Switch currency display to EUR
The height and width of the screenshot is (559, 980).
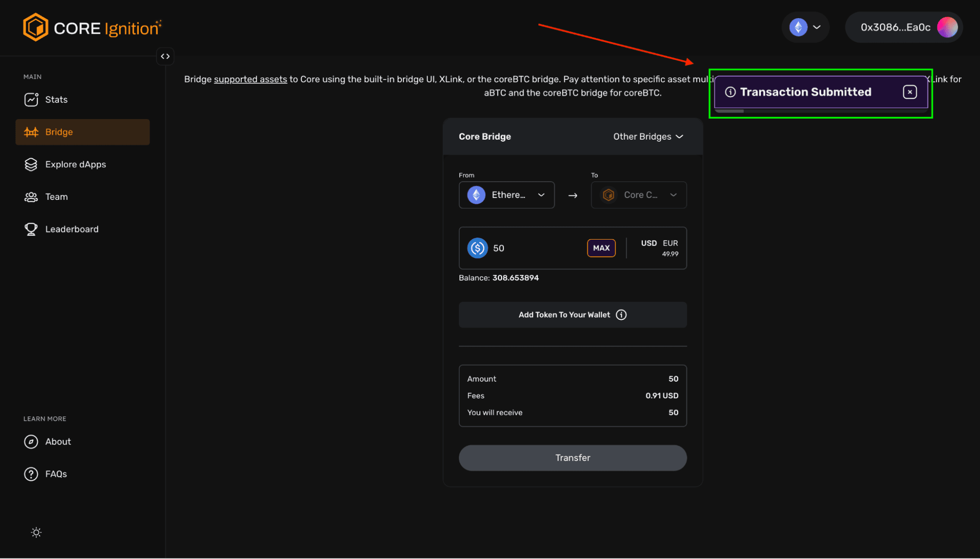[670, 243]
